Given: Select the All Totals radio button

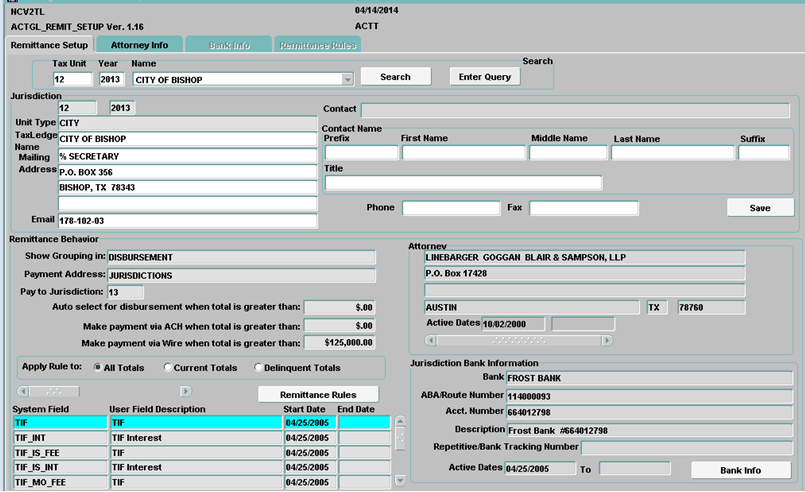Looking at the screenshot, I should click(98, 367).
